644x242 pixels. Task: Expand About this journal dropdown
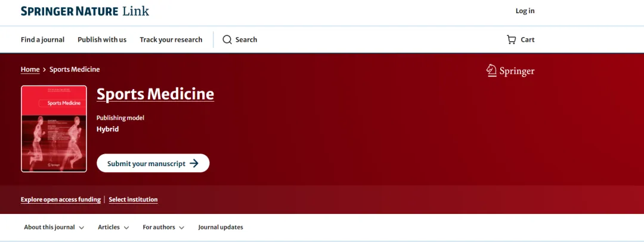click(54, 227)
